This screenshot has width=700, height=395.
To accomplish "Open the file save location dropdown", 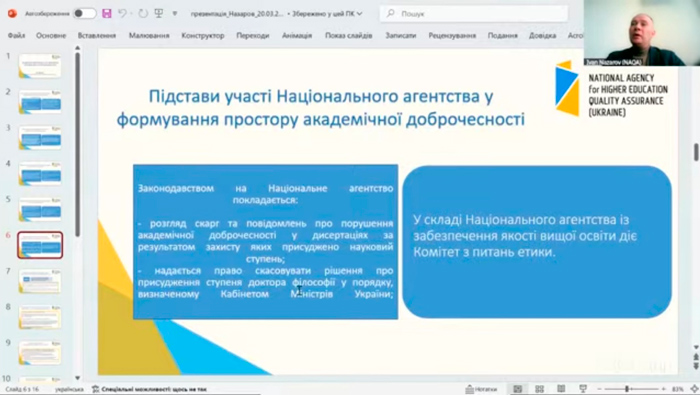I will click(x=359, y=14).
